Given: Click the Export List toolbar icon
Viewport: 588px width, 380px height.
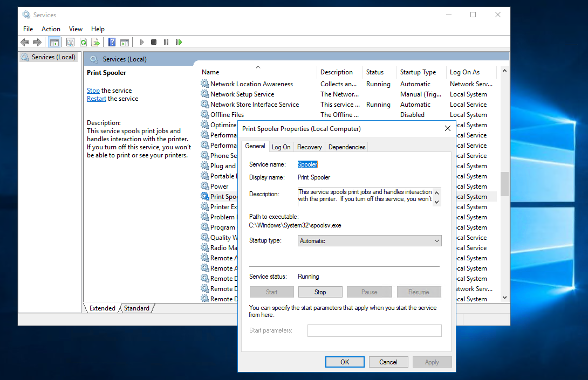Looking at the screenshot, I should pyautogui.click(x=95, y=43).
